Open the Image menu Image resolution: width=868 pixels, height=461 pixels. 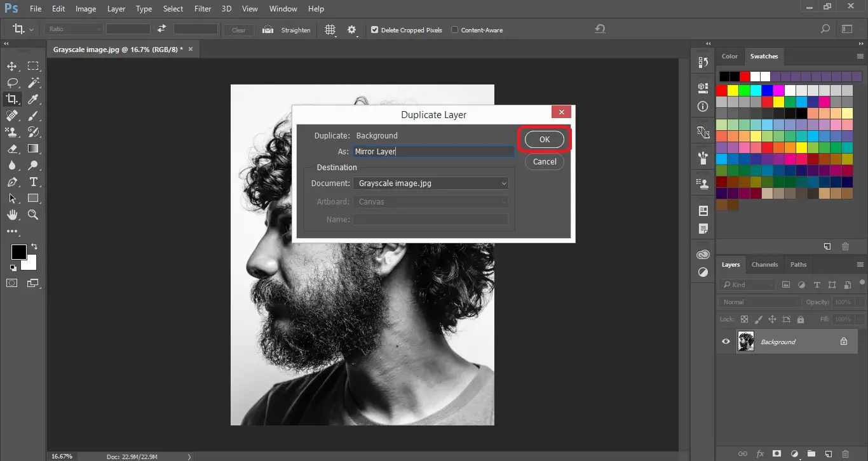coord(86,9)
